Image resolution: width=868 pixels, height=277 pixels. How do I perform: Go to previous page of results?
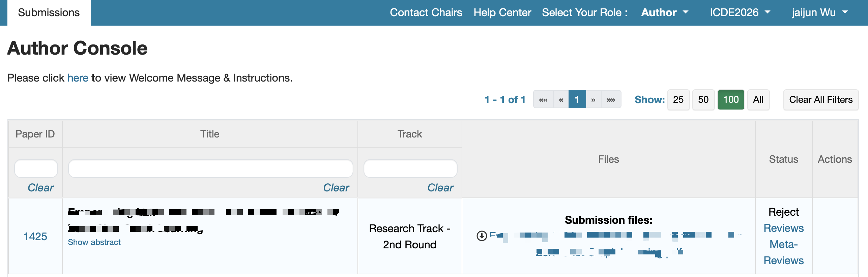[x=561, y=100]
